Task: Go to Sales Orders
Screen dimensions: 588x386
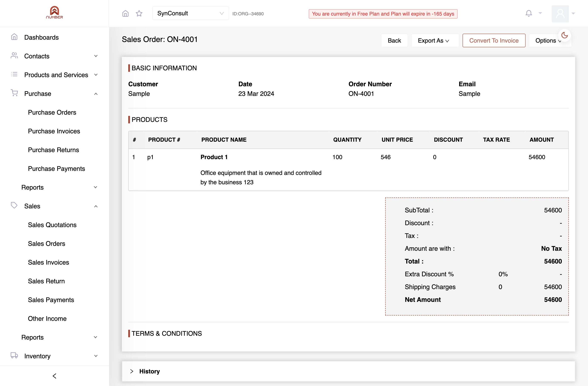Action: pyautogui.click(x=46, y=244)
